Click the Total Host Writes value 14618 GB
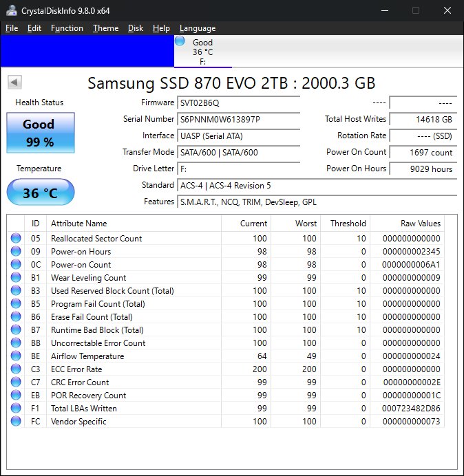 click(423, 119)
